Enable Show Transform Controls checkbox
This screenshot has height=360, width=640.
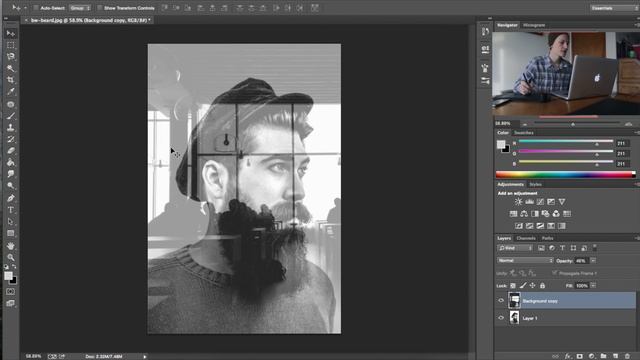[100, 8]
